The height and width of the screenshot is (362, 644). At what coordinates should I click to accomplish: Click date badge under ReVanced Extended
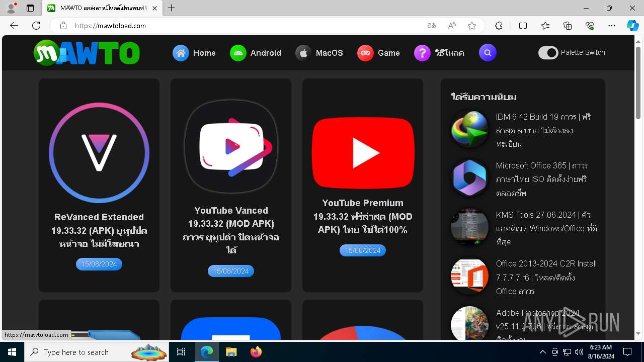click(x=99, y=264)
